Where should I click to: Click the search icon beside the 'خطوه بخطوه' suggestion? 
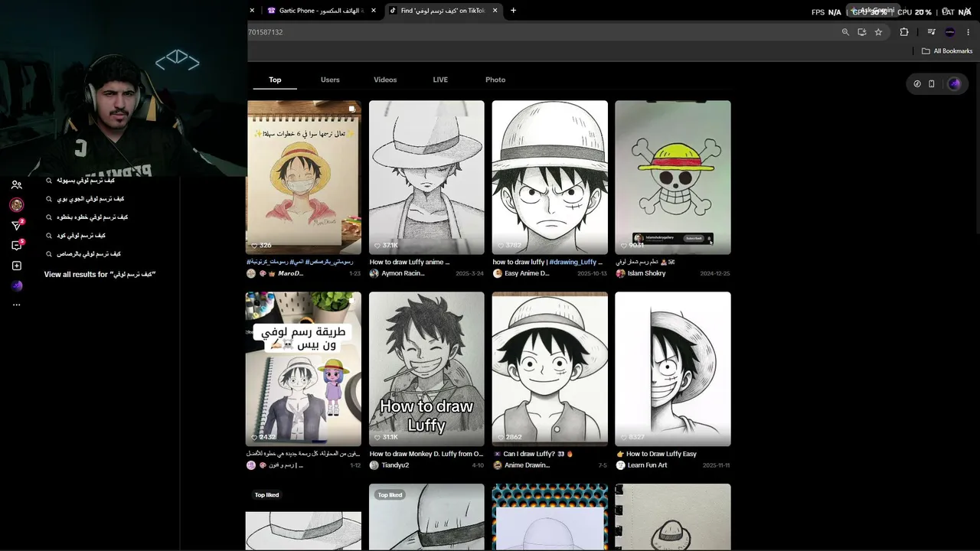pos(49,217)
